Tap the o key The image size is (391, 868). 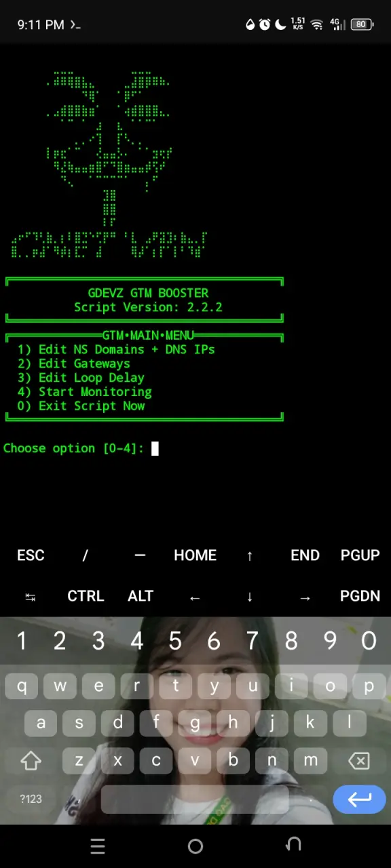(x=331, y=686)
